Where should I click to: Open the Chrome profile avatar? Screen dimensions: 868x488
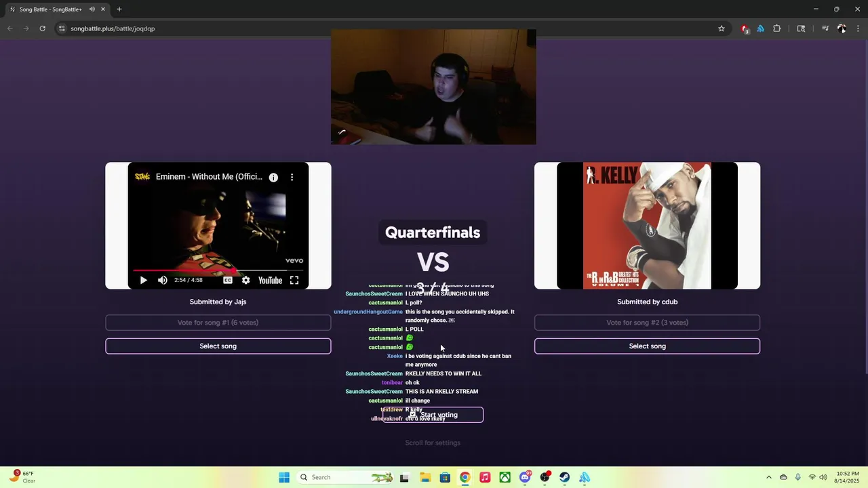(x=842, y=28)
